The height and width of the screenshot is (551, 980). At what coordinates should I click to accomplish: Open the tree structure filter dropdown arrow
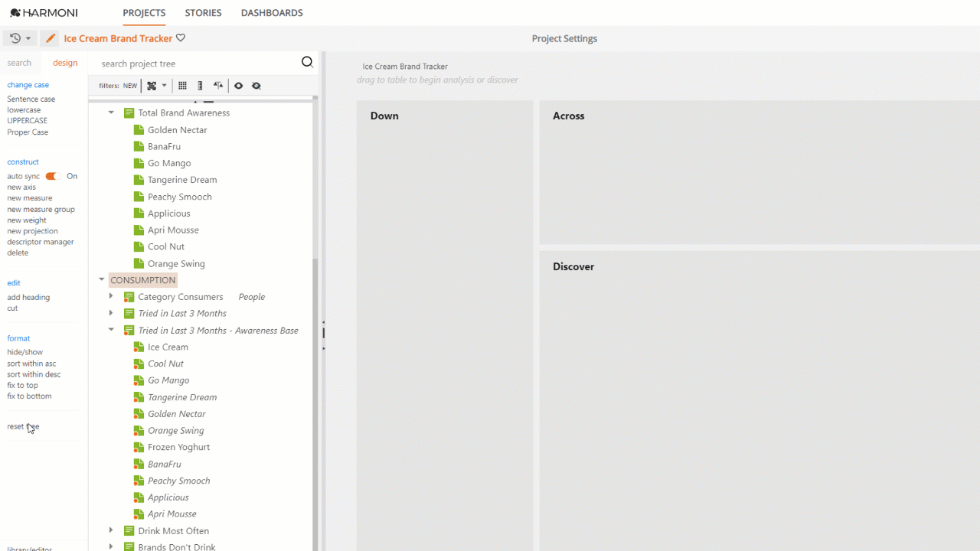164,86
